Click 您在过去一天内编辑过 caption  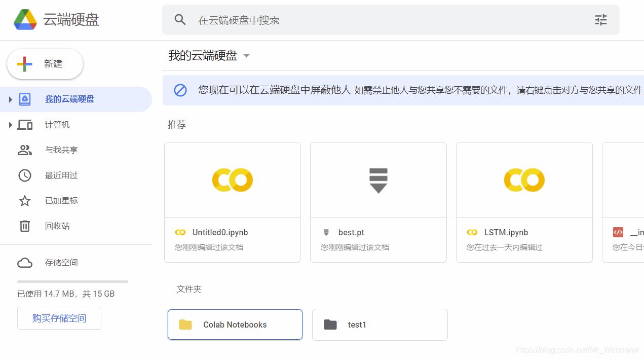click(x=505, y=247)
